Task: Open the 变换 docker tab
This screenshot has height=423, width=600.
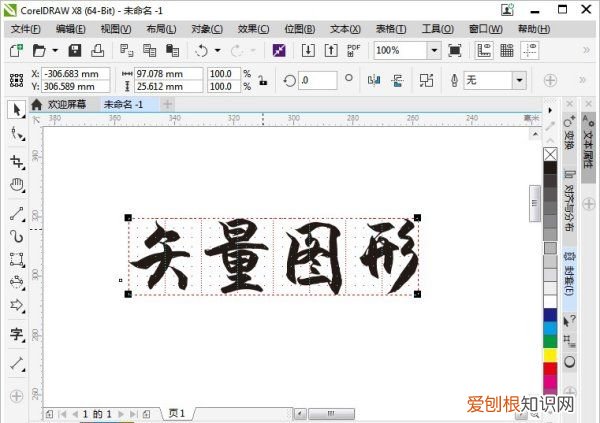Action: click(569, 134)
